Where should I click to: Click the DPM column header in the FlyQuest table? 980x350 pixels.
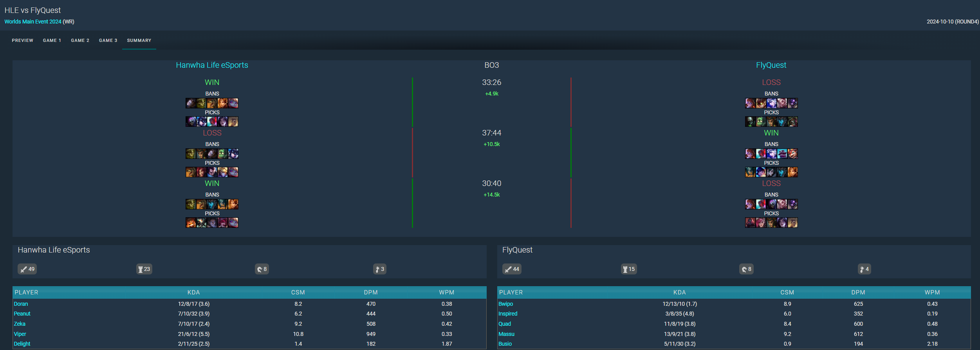(x=858, y=292)
